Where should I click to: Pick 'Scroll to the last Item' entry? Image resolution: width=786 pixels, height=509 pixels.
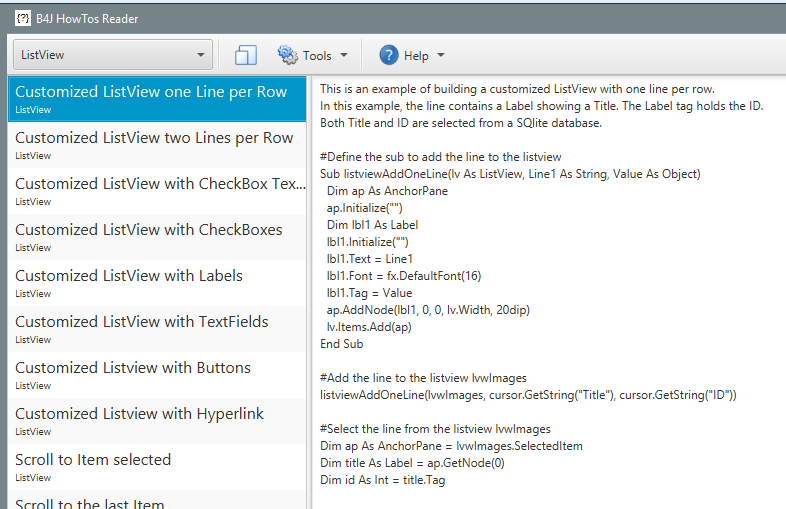point(90,503)
